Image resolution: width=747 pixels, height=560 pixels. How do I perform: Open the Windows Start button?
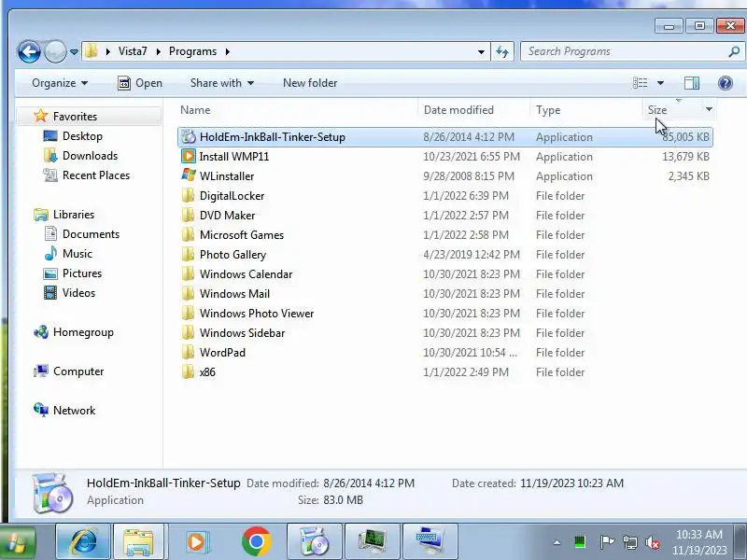click(17, 542)
